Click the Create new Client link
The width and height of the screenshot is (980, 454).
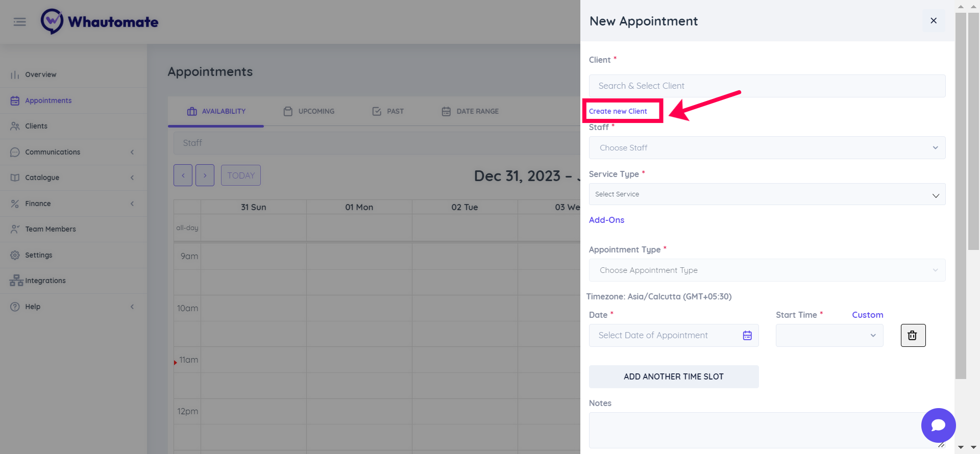click(618, 111)
